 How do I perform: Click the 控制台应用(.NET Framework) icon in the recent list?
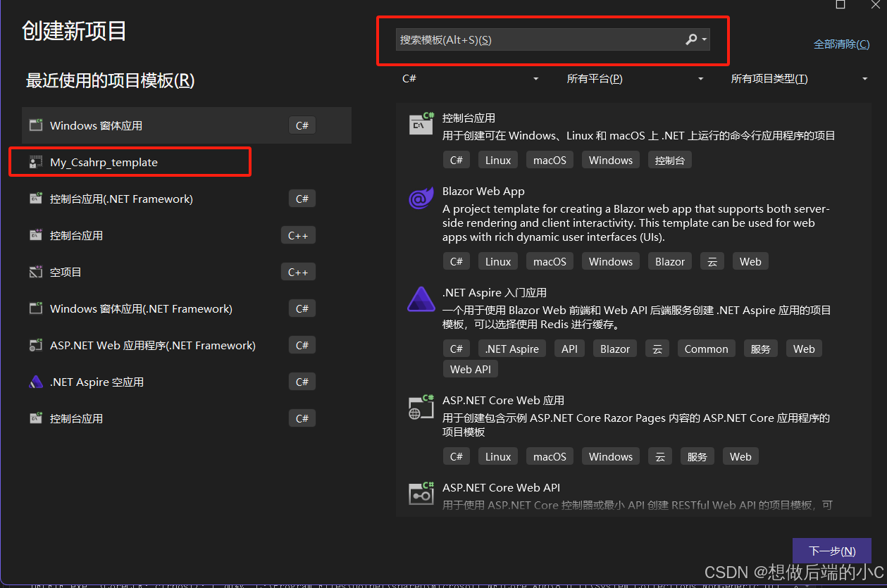[x=36, y=199]
